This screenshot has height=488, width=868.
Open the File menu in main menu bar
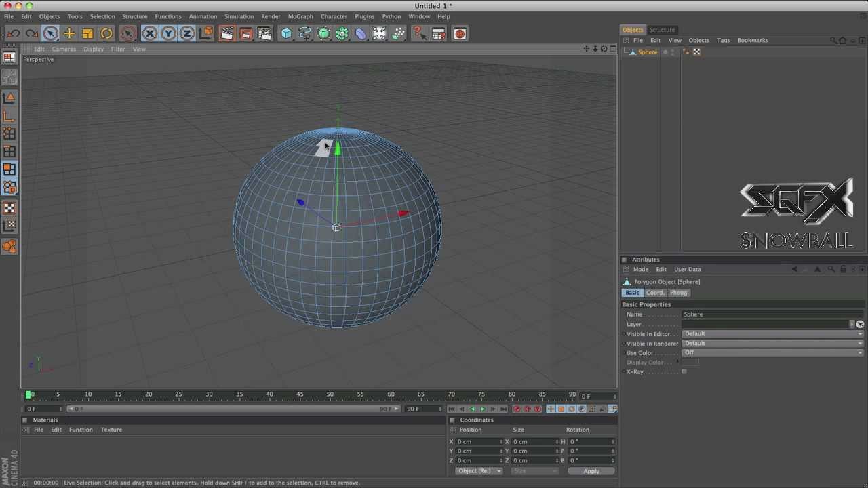tap(9, 16)
